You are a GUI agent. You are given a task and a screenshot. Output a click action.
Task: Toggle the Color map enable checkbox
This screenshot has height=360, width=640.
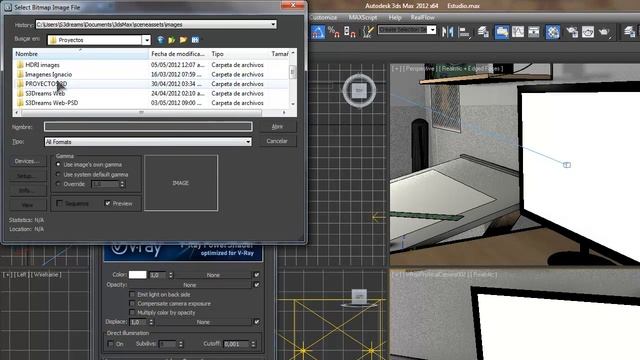point(256,275)
